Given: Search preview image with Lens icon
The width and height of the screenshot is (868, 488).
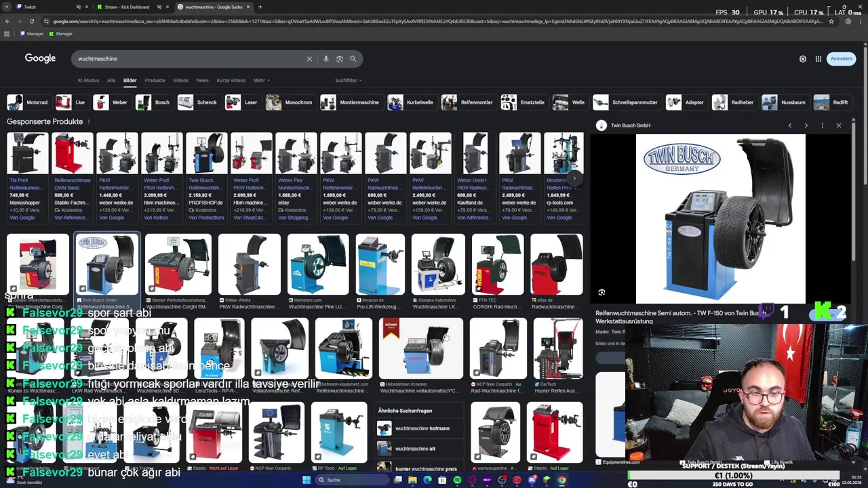Looking at the screenshot, I should (x=601, y=292).
